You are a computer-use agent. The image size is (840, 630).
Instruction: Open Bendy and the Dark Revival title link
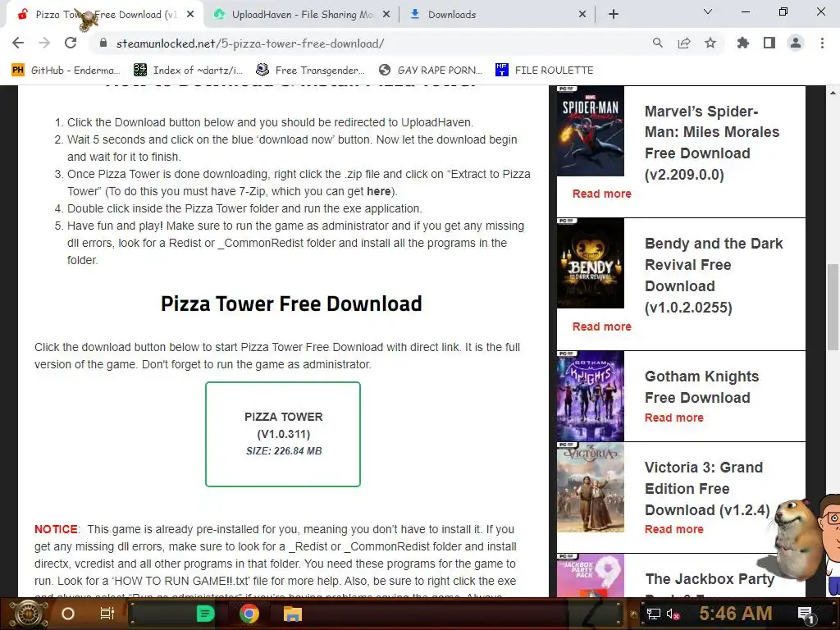click(714, 276)
